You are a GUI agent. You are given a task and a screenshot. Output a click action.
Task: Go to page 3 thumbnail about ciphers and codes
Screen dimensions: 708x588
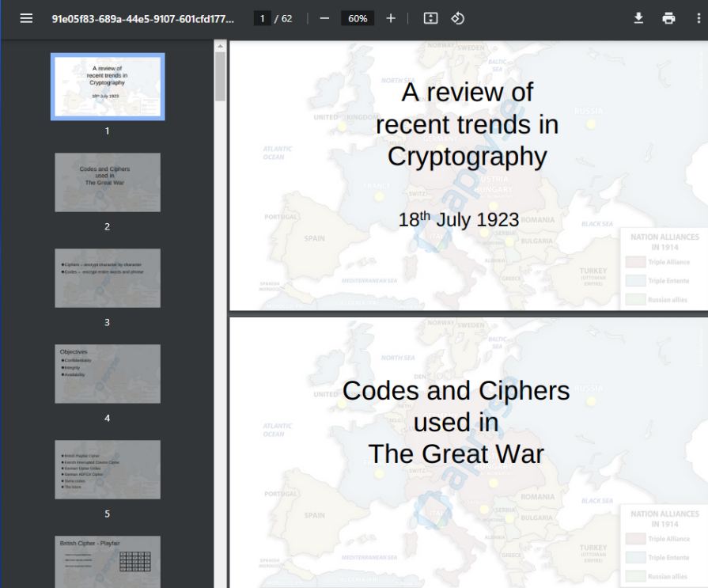108,279
